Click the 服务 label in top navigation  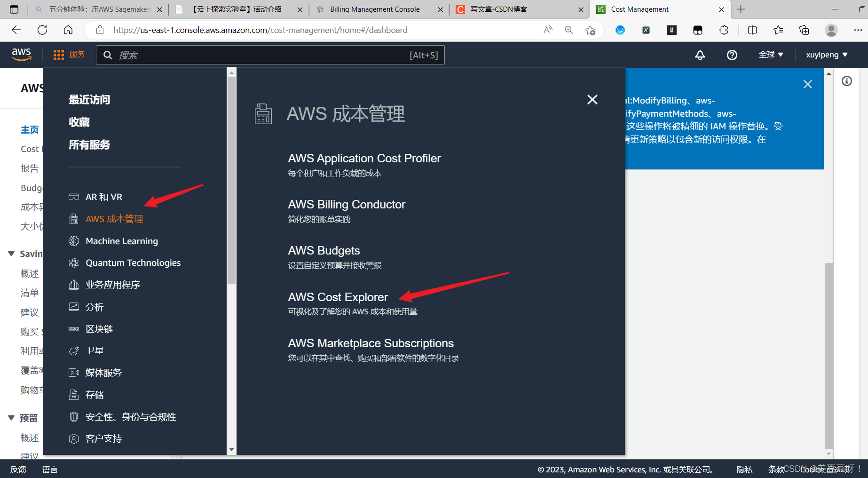[x=77, y=55]
